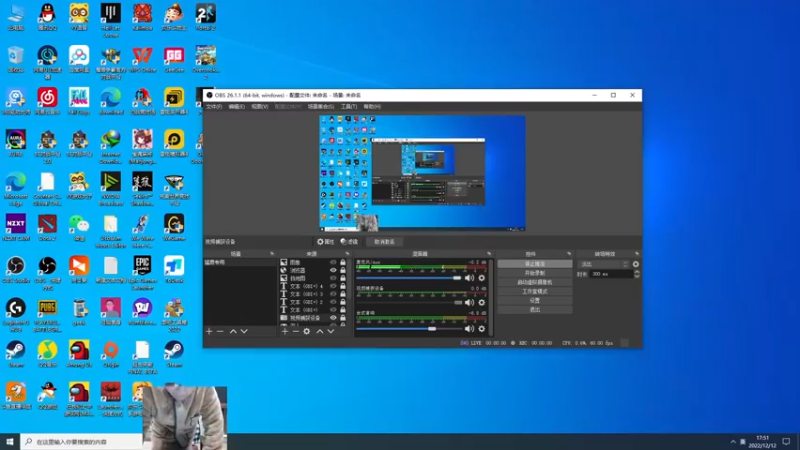Open settings gear for 视频捕获设备 mixer channel
800x450 pixels.
(481, 303)
